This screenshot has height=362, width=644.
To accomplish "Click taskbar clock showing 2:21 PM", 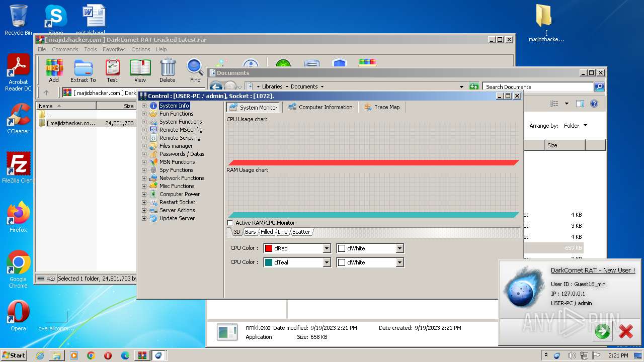I will coord(618,355).
